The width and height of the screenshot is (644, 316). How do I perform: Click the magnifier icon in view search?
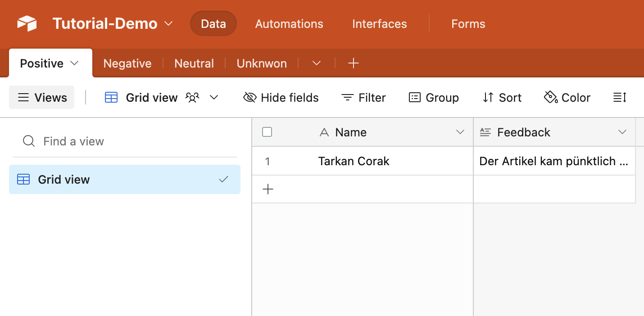tap(29, 141)
